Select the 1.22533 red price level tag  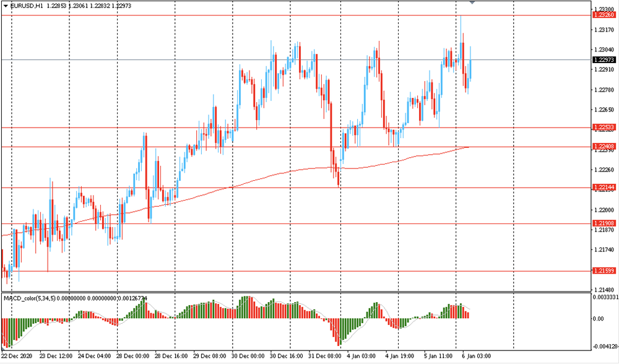tap(604, 127)
